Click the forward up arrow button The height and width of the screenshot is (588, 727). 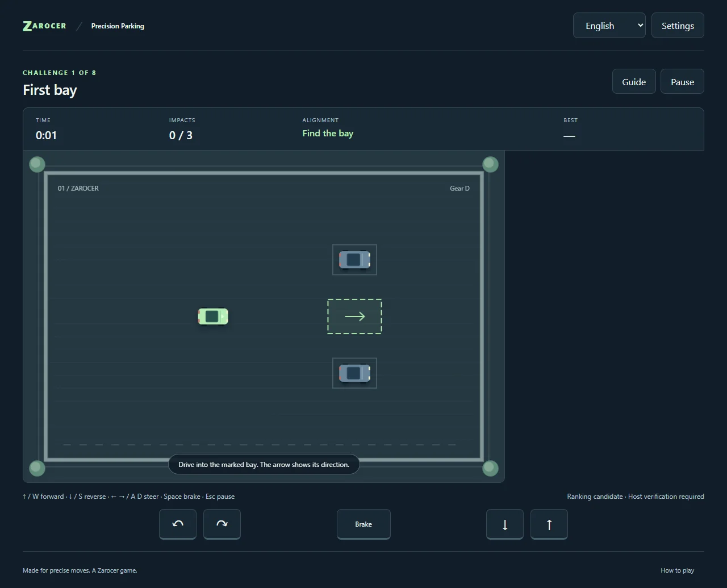point(549,524)
